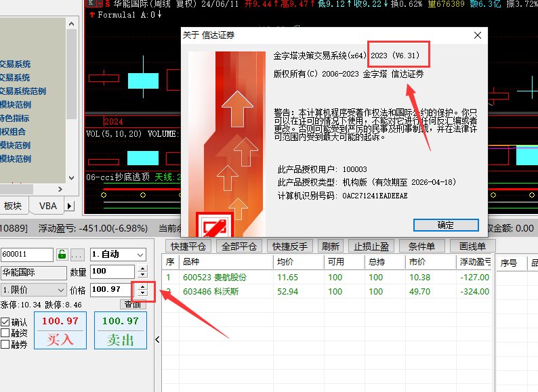Click the 价格 price input field
Image resolution: width=538 pixels, height=392 pixels.
[x=111, y=290]
